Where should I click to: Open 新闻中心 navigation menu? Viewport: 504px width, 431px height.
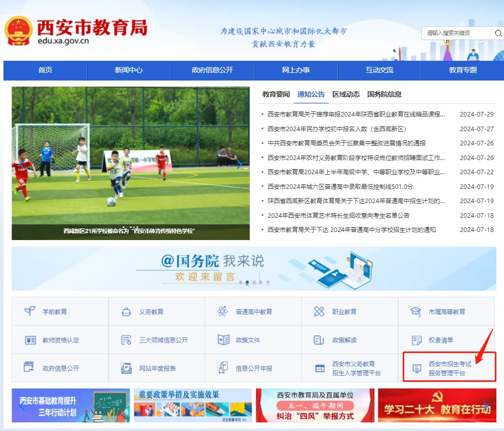129,70
